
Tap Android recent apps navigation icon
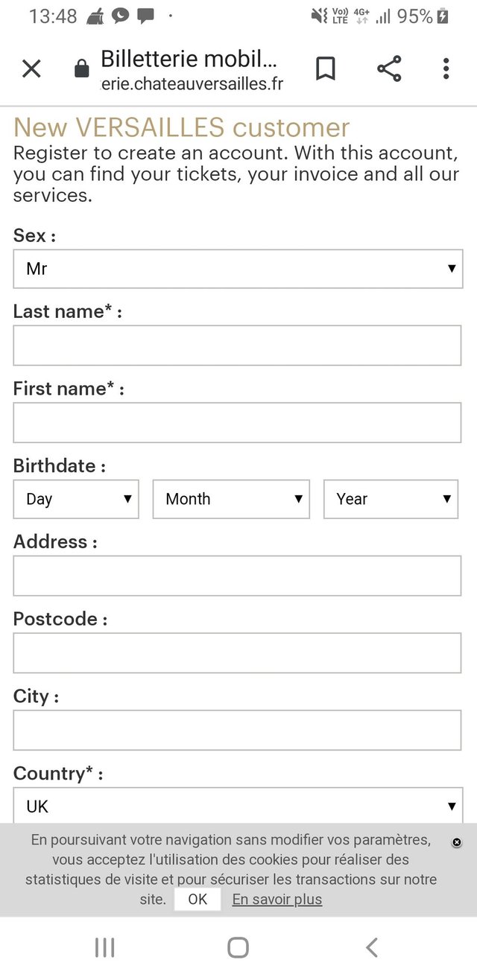click(x=104, y=947)
